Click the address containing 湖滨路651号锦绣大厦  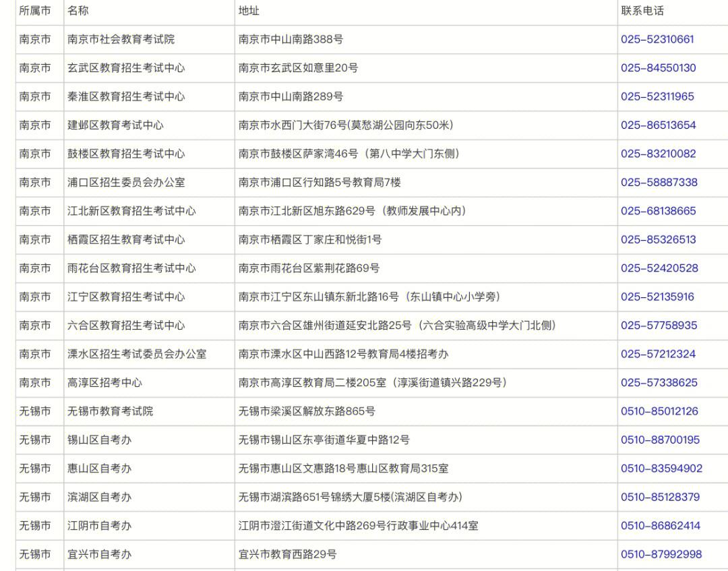click(350, 498)
